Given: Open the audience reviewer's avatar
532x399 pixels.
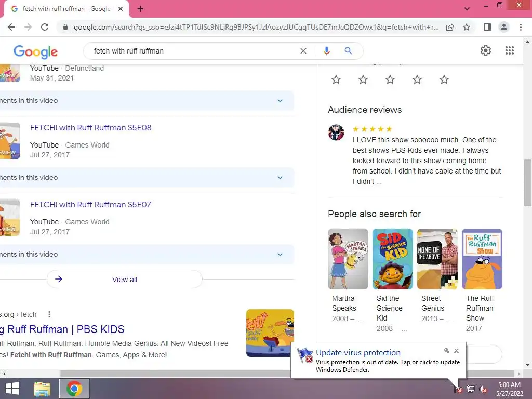Looking at the screenshot, I should 336,132.
